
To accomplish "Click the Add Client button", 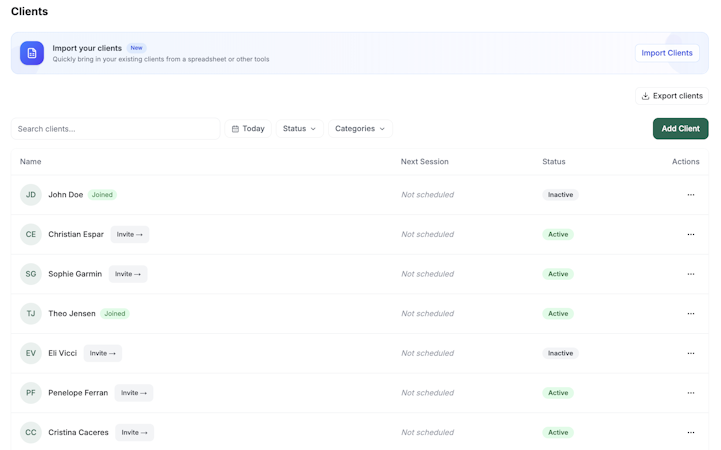I will [x=681, y=129].
